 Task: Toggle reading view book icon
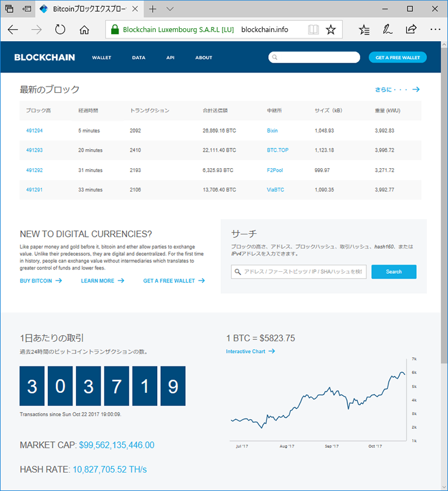tap(313, 29)
